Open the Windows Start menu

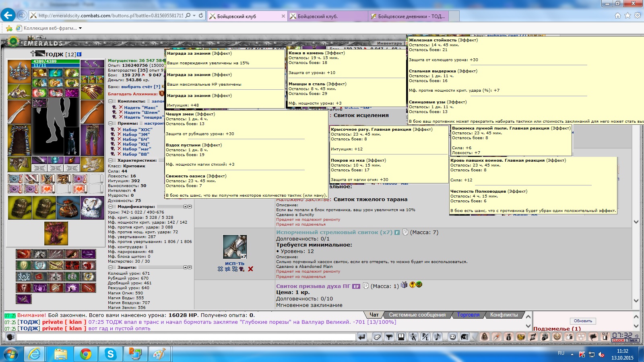pyautogui.click(x=11, y=354)
